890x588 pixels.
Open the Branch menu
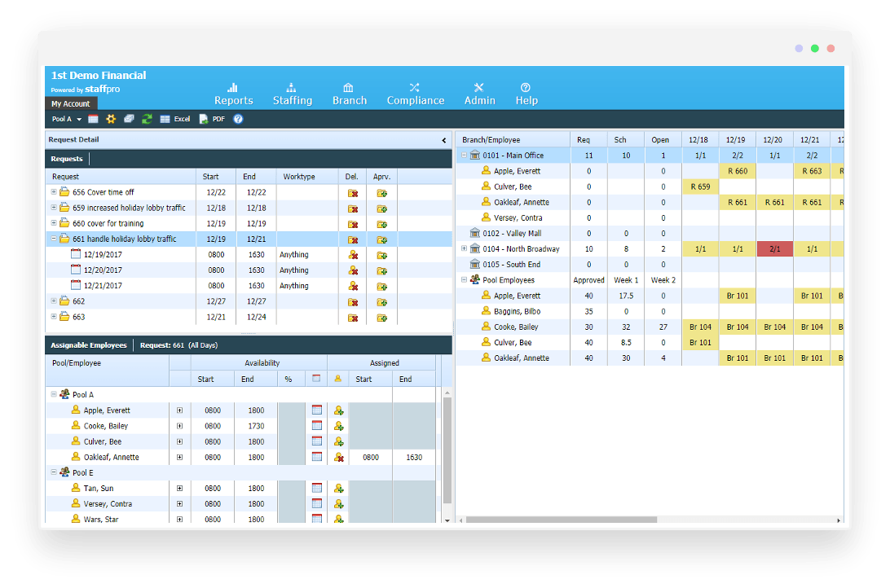tap(349, 94)
